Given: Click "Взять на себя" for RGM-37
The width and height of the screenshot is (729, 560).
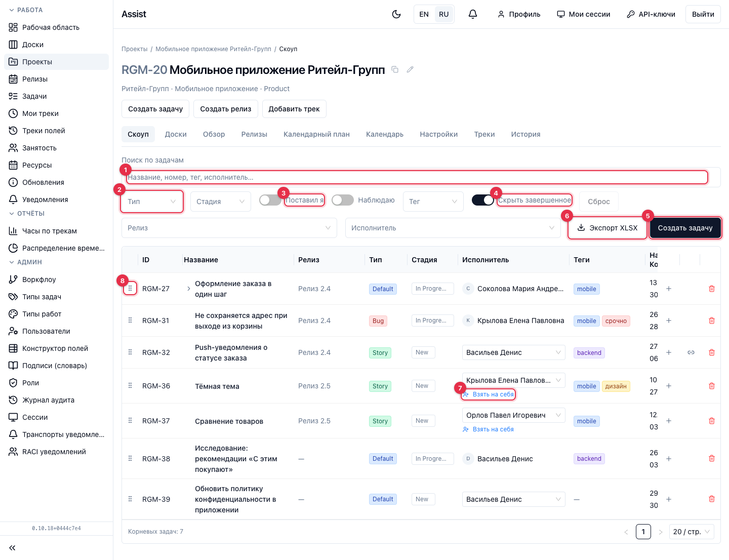Looking at the screenshot, I should [x=489, y=429].
